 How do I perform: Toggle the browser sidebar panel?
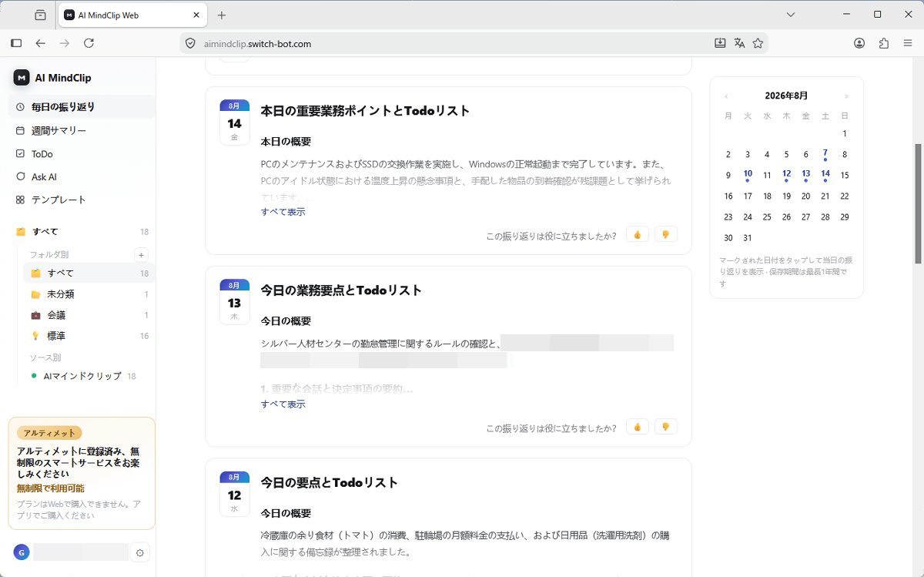point(16,43)
